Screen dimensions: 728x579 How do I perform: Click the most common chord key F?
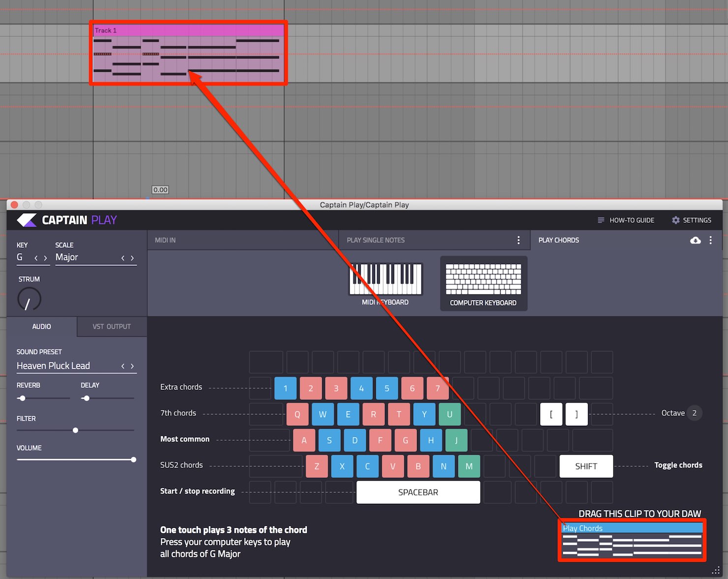(x=380, y=440)
